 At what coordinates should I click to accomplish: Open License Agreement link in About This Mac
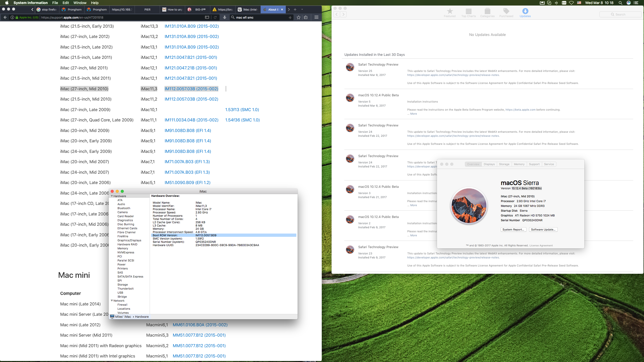541,246
